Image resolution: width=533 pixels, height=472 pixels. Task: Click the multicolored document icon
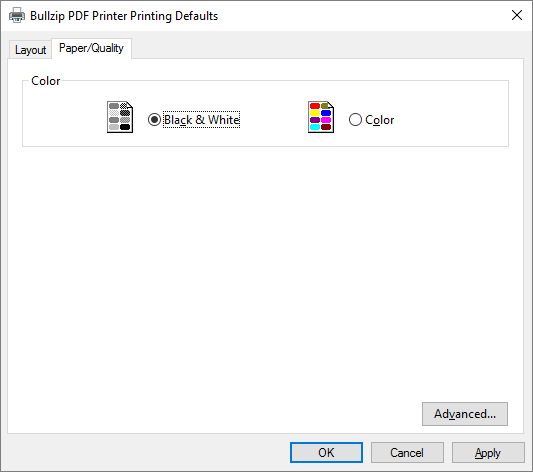(x=321, y=117)
